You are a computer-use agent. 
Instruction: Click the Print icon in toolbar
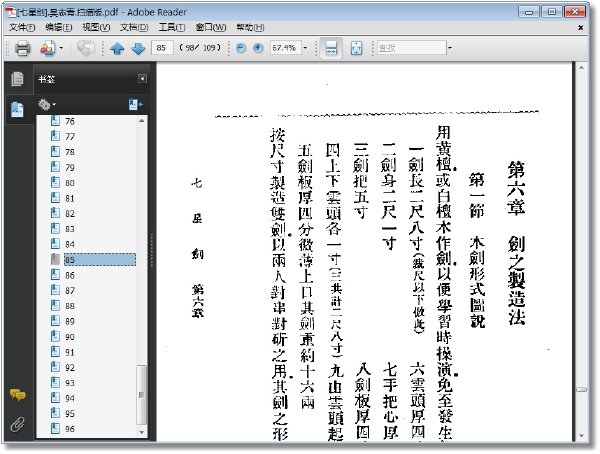[23, 48]
